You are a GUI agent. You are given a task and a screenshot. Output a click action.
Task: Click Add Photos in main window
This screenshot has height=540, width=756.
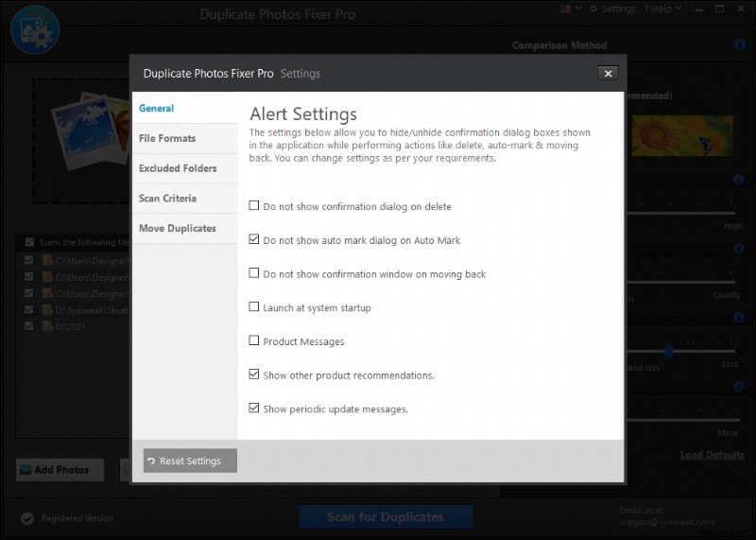coord(60,469)
